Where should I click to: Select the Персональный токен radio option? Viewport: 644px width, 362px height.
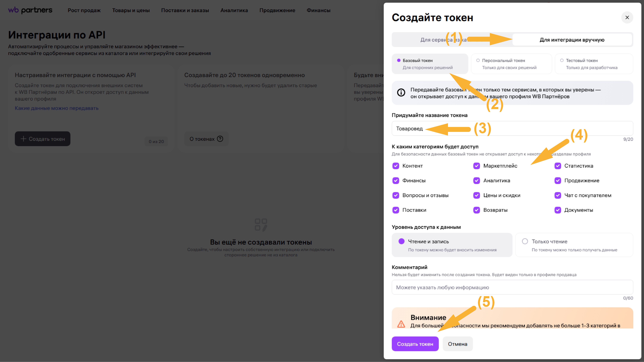[x=478, y=60]
